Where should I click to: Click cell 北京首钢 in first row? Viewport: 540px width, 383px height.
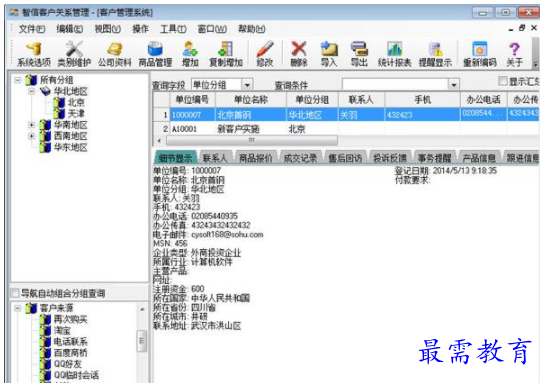(x=251, y=115)
